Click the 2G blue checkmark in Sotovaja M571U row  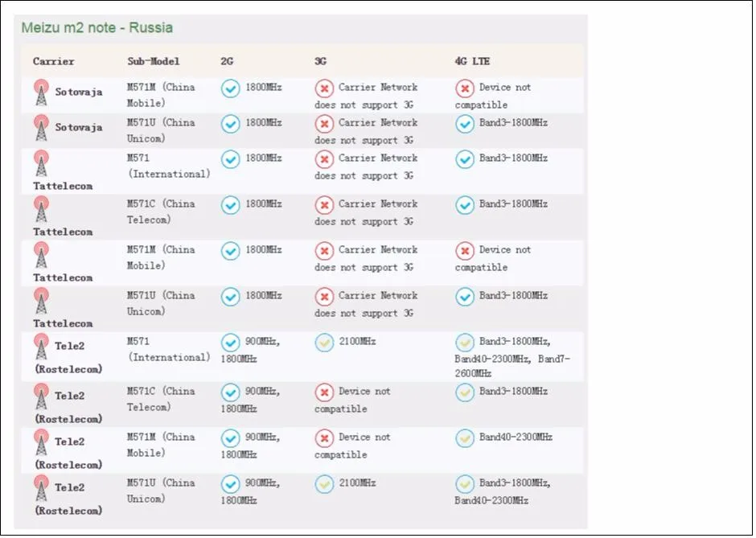tap(231, 124)
